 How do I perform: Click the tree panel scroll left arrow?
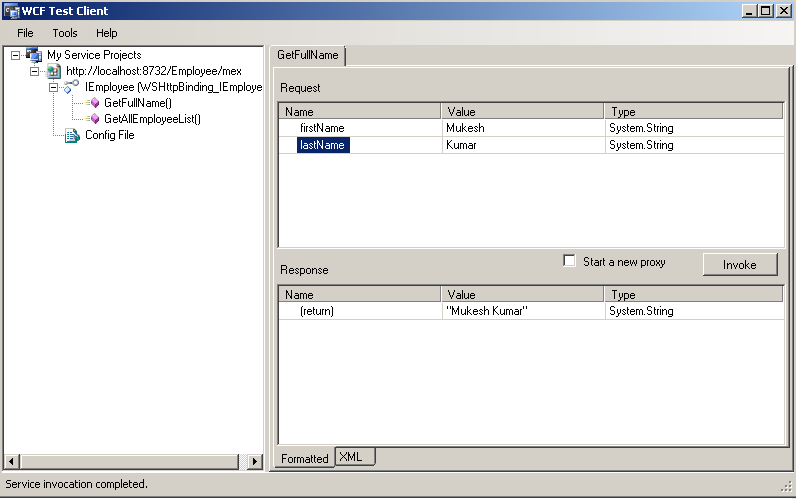(x=11, y=461)
